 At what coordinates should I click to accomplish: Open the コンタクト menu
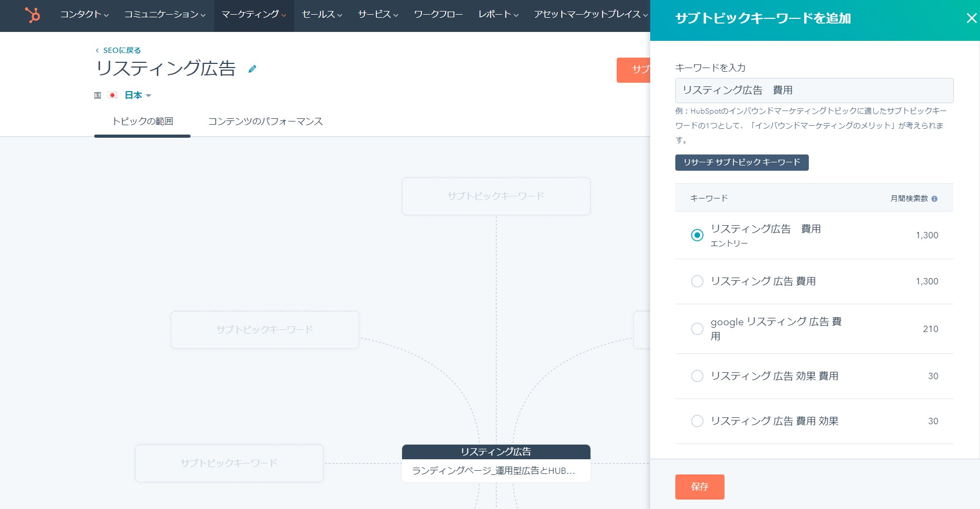coord(84,15)
